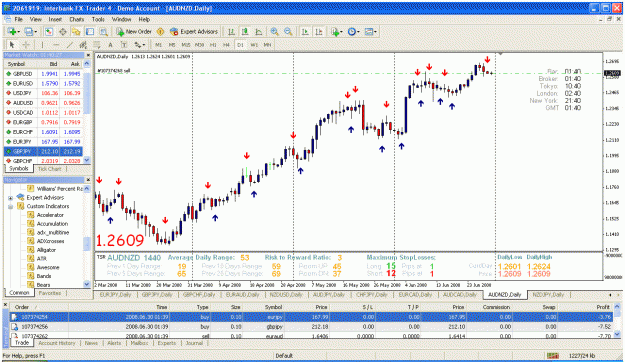Screen dimensions: 625x362
Task: Open the Periodicity clock dropdown
Action: (353, 31)
